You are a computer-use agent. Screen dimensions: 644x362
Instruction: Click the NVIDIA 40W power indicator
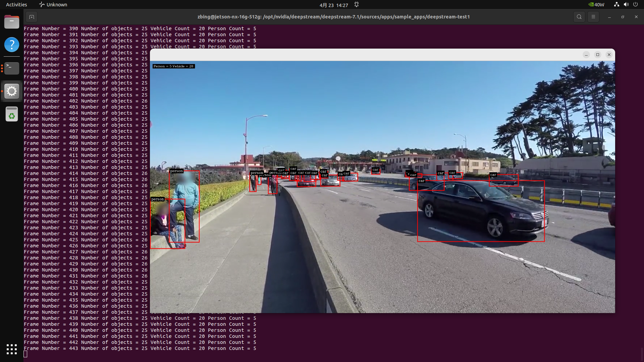(x=596, y=5)
